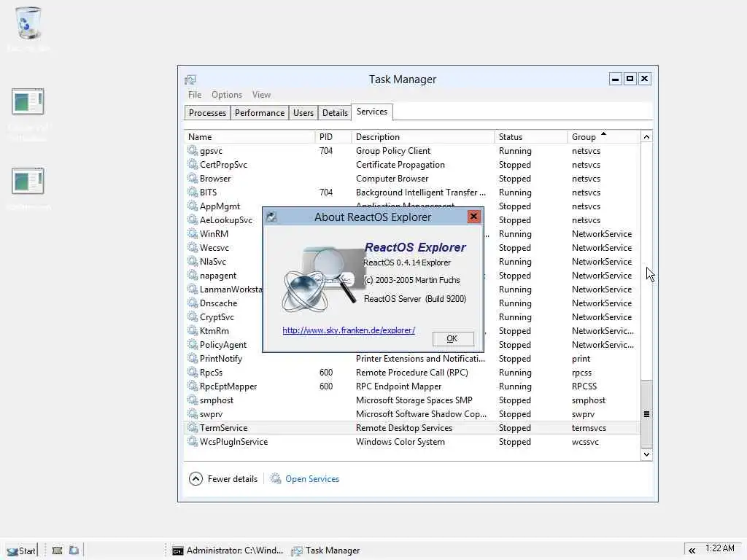The width and height of the screenshot is (747, 560).
Task: Click the RpcEptMapper service gear icon
Action: (x=193, y=386)
